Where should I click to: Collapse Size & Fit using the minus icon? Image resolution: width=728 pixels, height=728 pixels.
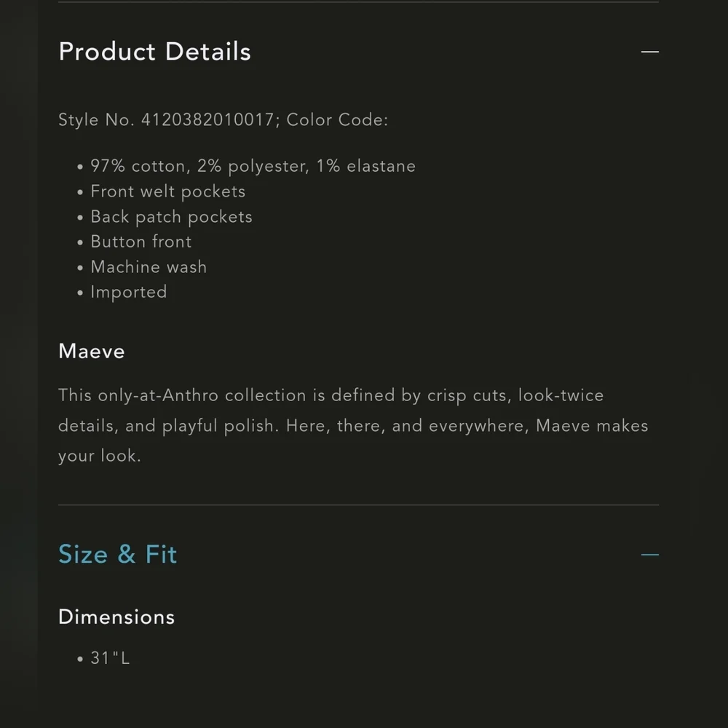coord(649,555)
